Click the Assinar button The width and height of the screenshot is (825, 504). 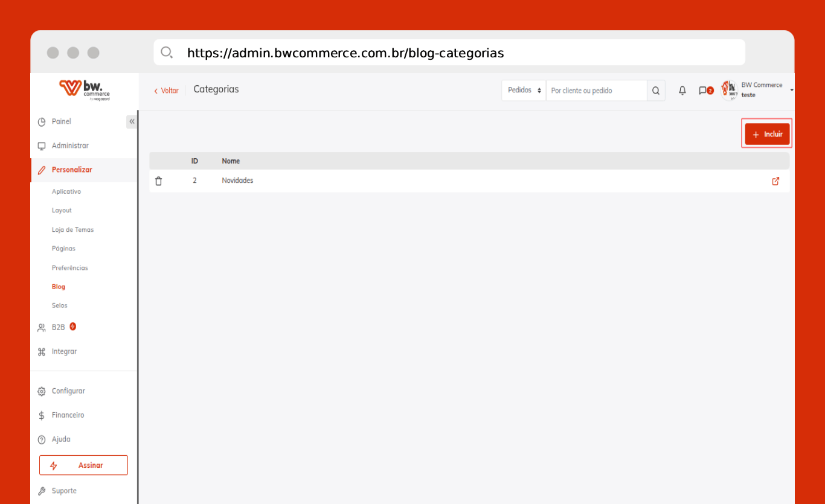pos(83,465)
